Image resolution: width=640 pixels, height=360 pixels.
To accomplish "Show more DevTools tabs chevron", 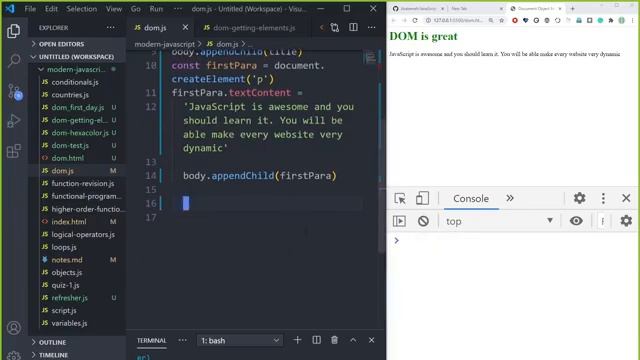I will [510, 198].
